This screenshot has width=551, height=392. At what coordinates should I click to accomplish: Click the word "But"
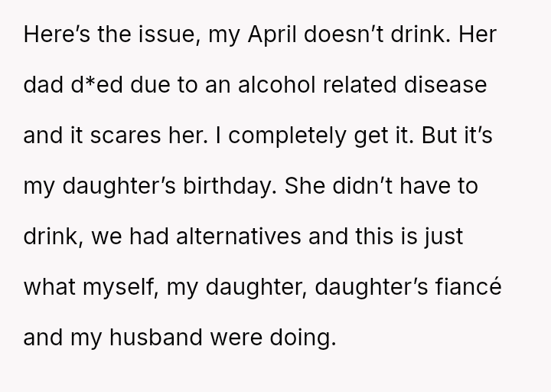(x=441, y=136)
